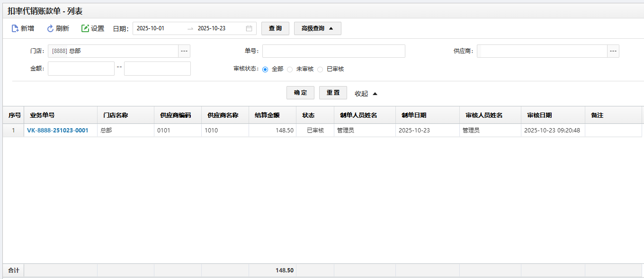Click the minimum 金额 input box
644x279 pixels.
(x=81, y=69)
